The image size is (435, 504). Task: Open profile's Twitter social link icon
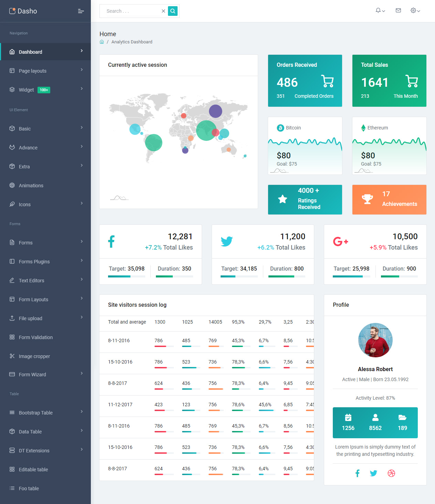click(x=373, y=473)
